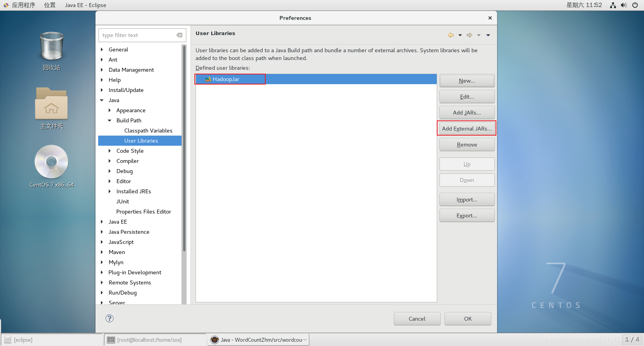Select Remote Systems category

point(130,282)
